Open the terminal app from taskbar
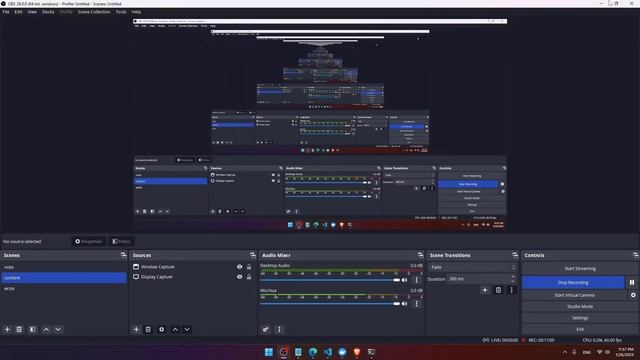This screenshot has height=360, width=640. [371, 352]
